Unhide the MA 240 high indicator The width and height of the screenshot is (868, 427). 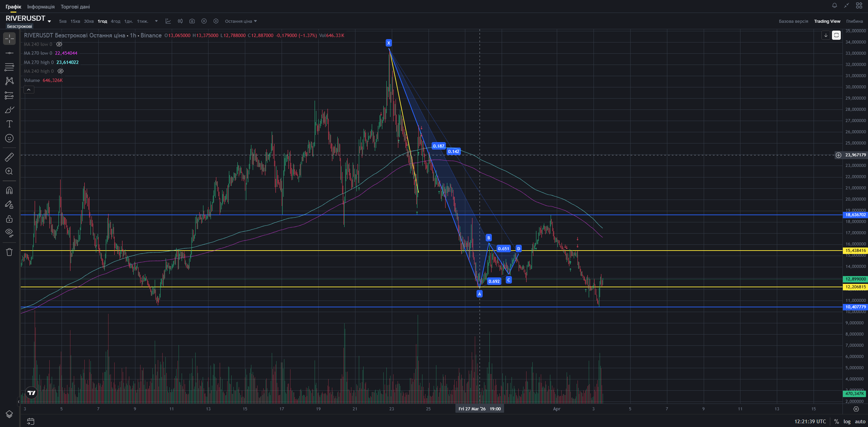pyautogui.click(x=61, y=71)
